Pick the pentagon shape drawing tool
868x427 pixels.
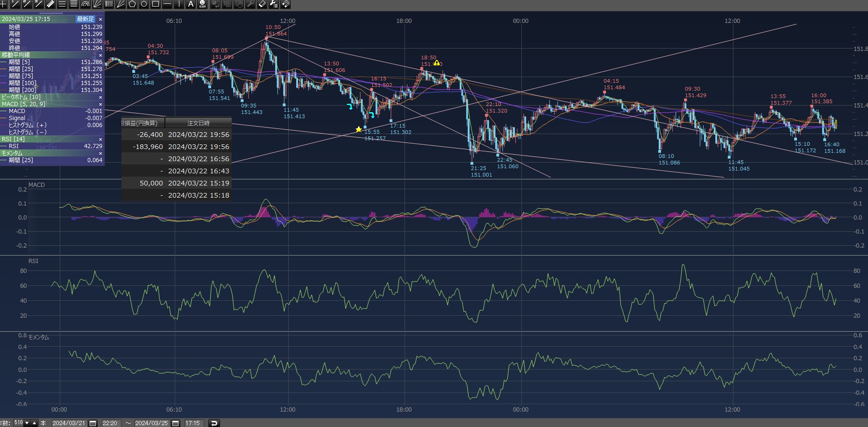click(132, 4)
